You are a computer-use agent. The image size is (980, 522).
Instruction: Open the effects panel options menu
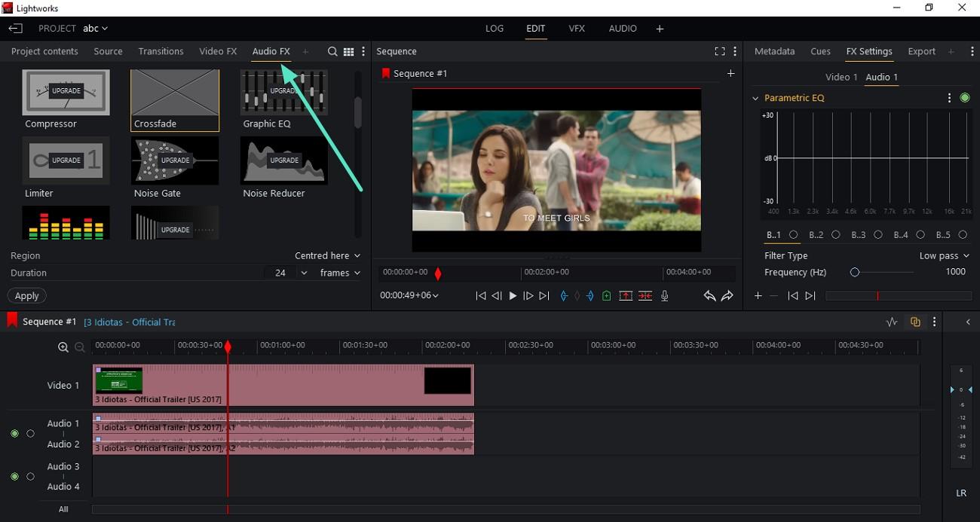pyautogui.click(x=363, y=51)
